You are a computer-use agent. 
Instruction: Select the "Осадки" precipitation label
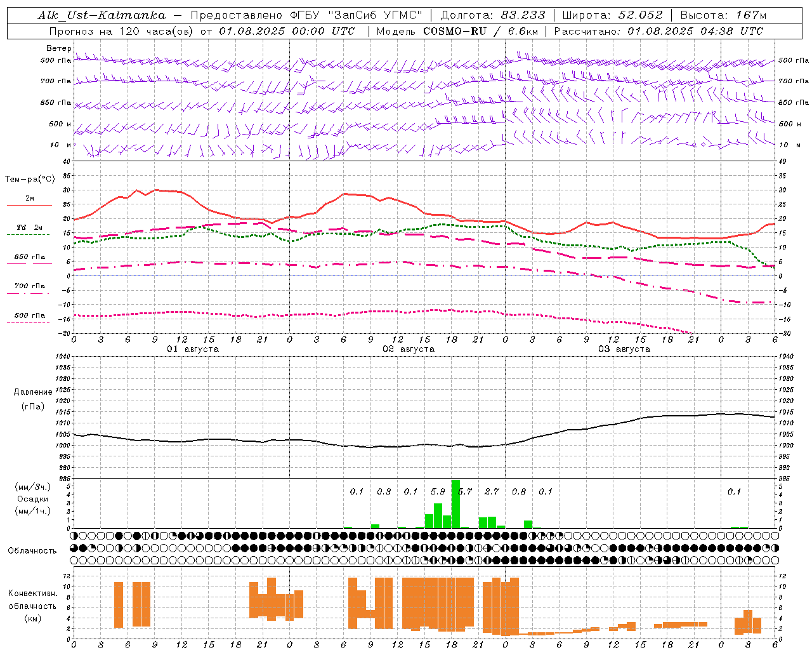click(x=33, y=499)
